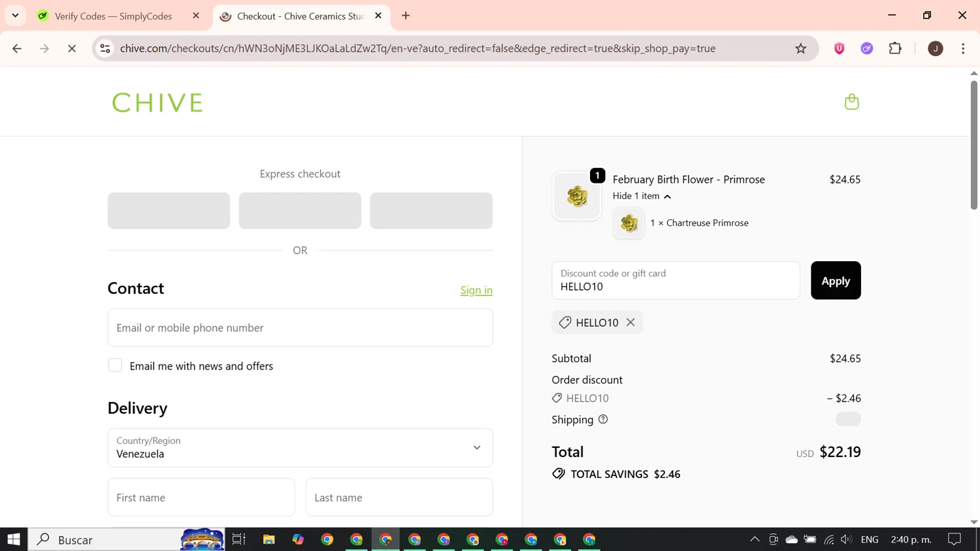The height and width of the screenshot is (551, 980).
Task: Close the Checkout Chive Ceramics tab
Action: pos(378,16)
